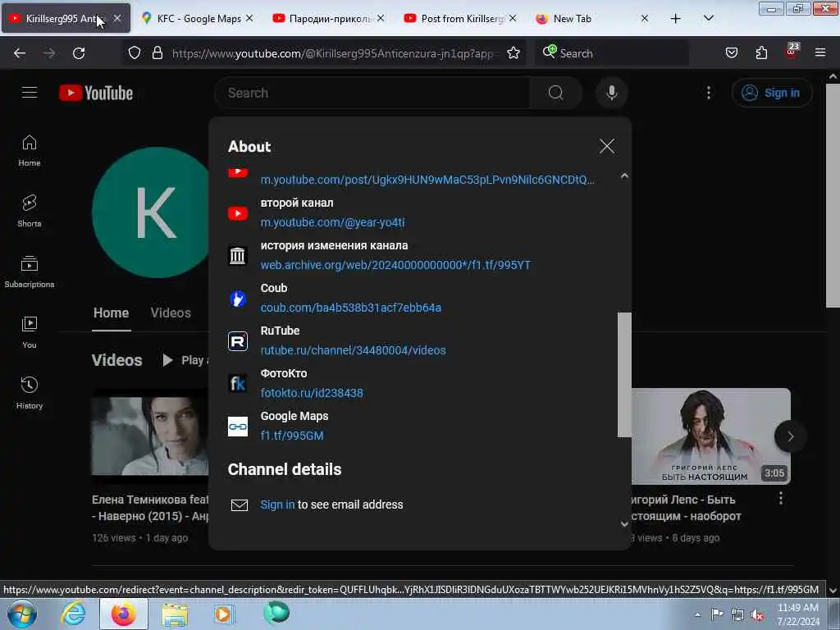Viewport: 840px width, 630px height.
Task: Launch Internet Explorer from taskbar
Action: click(x=73, y=614)
